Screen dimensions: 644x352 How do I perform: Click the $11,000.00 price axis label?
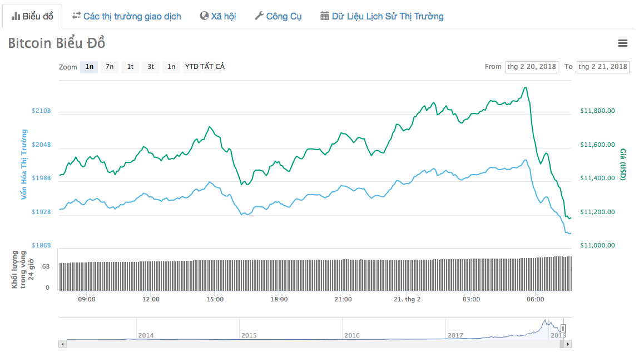pos(598,246)
